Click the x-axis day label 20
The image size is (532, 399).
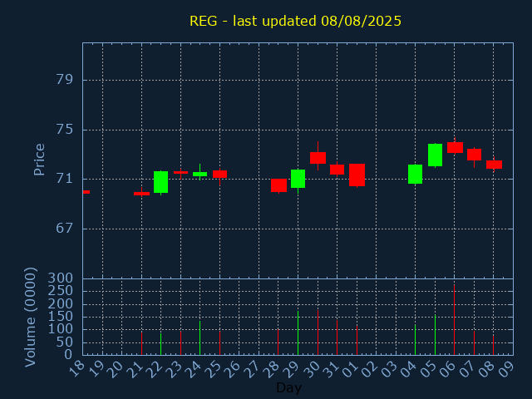click(x=116, y=369)
